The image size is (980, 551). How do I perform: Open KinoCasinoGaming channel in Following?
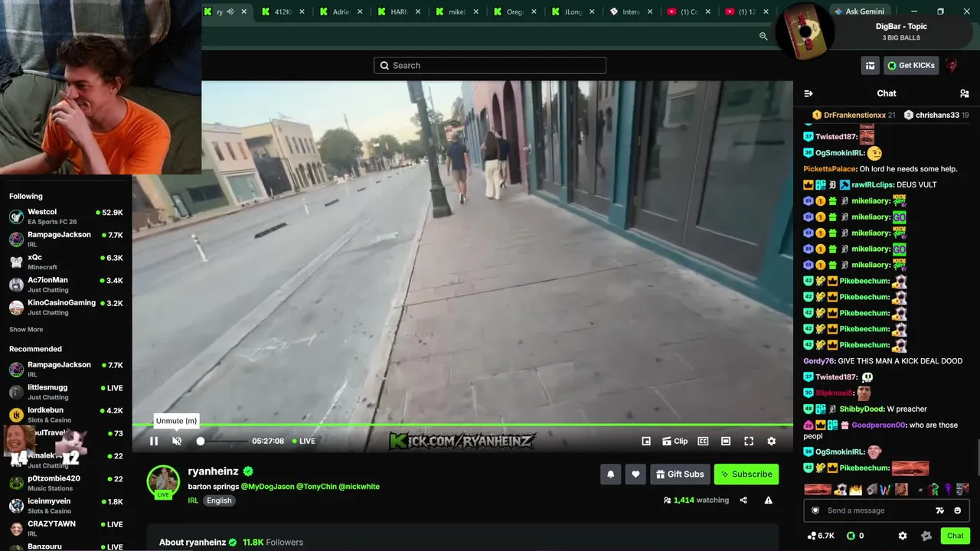pyautogui.click(x=66, y=308)
